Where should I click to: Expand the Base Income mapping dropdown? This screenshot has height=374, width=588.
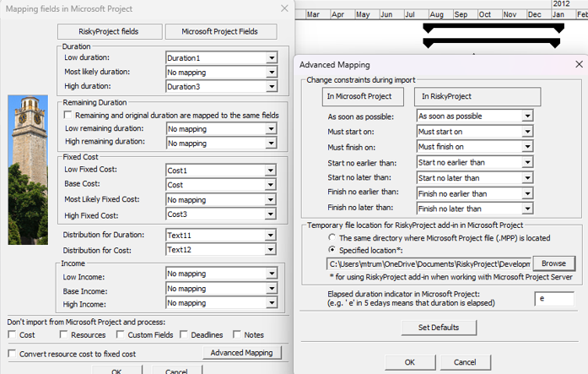[221, 289]
